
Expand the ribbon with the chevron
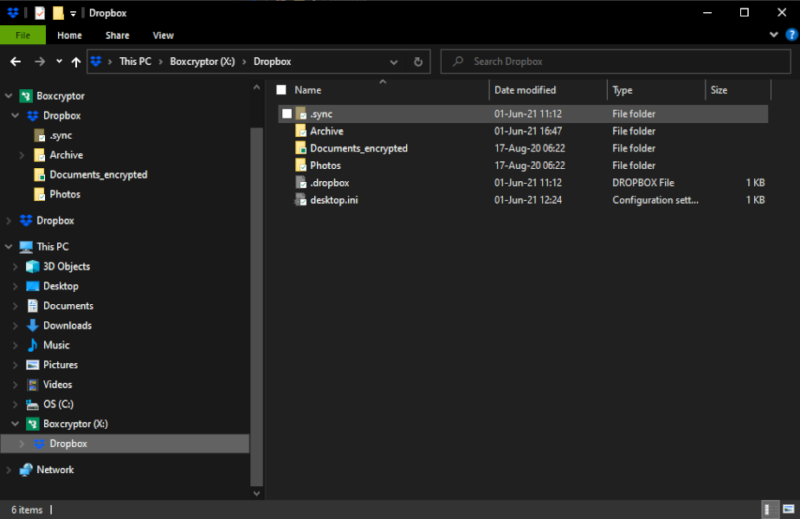point(773,35)
